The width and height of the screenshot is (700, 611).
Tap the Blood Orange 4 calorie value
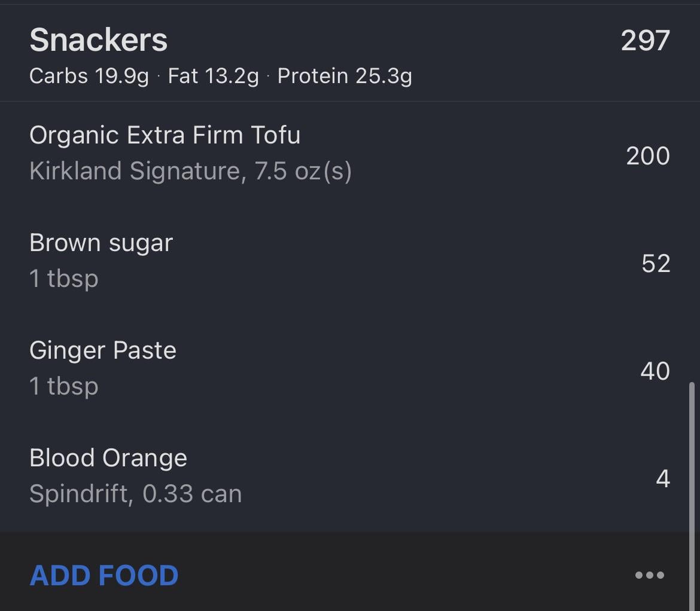click(x=662, y=479)
